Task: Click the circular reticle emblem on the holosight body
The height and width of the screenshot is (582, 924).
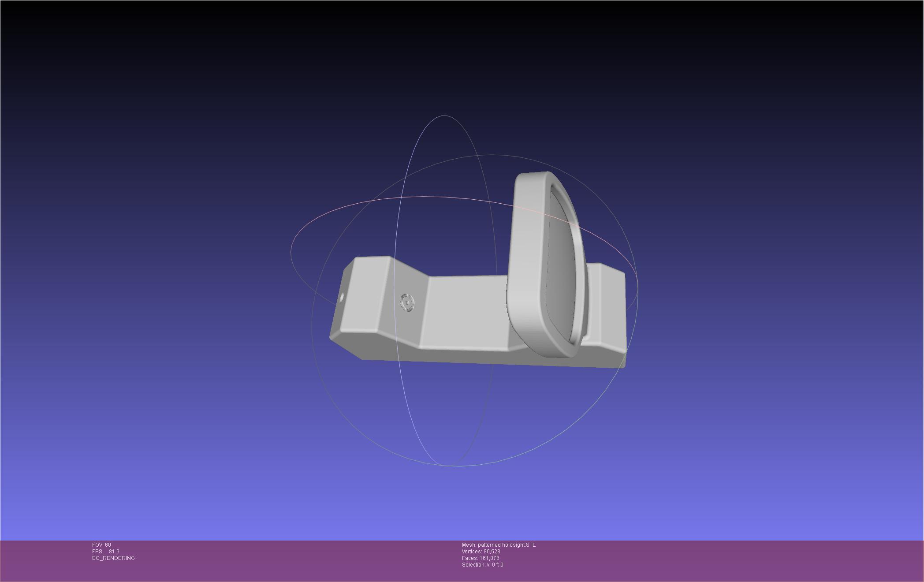Action: (x=407, y=303)
